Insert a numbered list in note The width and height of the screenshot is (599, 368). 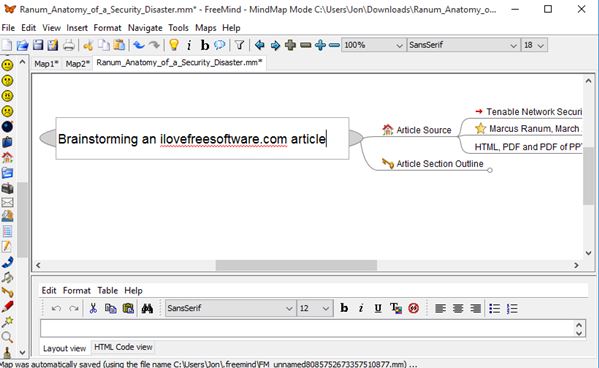(512, 308)
